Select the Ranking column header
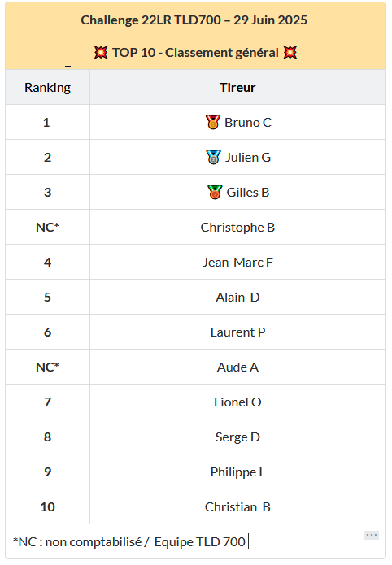This screenshot has height=565, width=392. point(48,87)
